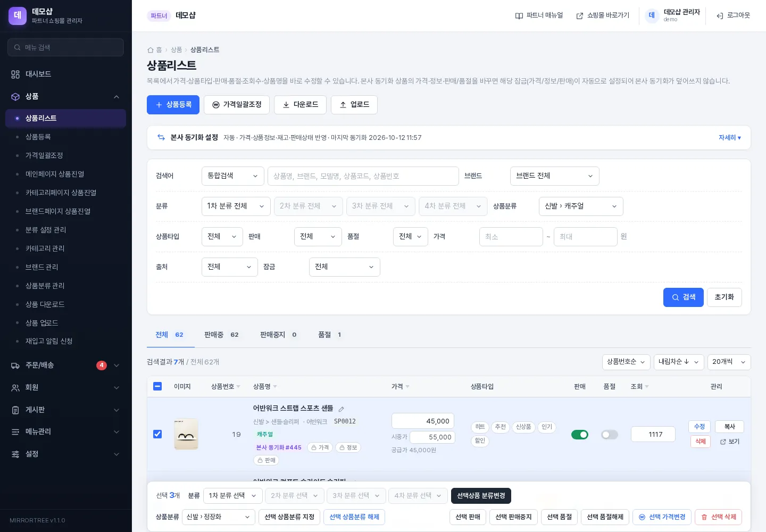Click the 쇼핑몰 바로가기 external link icon

(580, 16)
